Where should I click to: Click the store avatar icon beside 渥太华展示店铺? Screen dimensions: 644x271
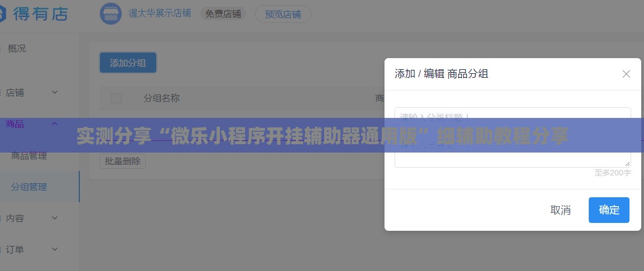[110, 13]
